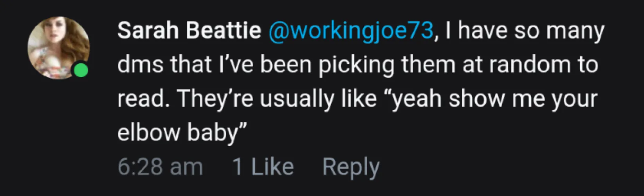Click the text 'I have so many'
Viewport: 644px width, 196px height.
[525, 30]
